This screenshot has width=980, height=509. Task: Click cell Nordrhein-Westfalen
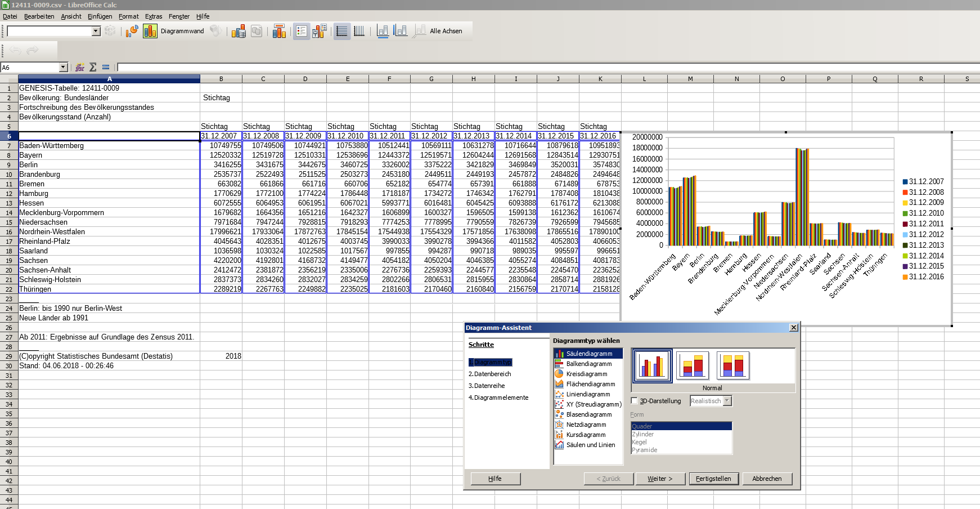click(x=109, y=232)
